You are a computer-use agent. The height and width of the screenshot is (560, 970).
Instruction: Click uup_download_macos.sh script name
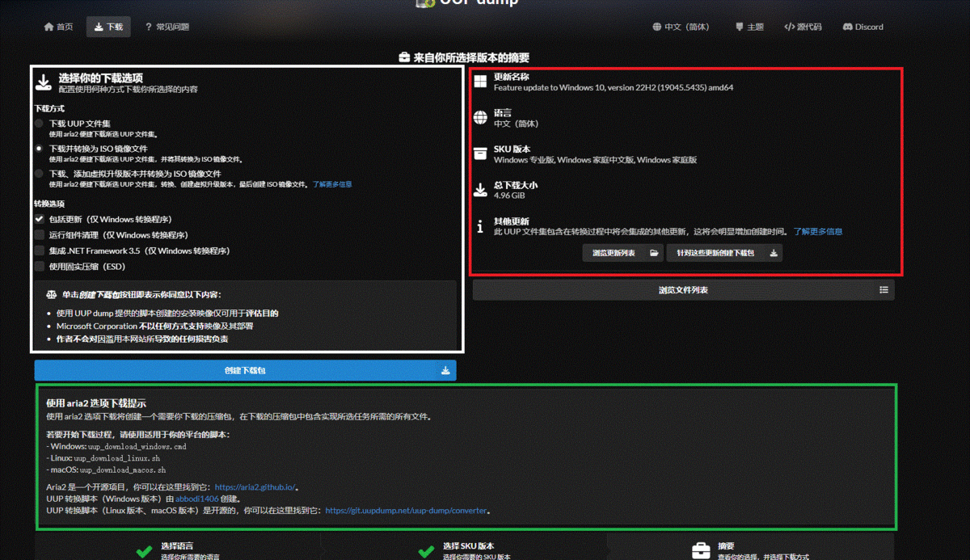pyautogui.click(x=123, y=469)
